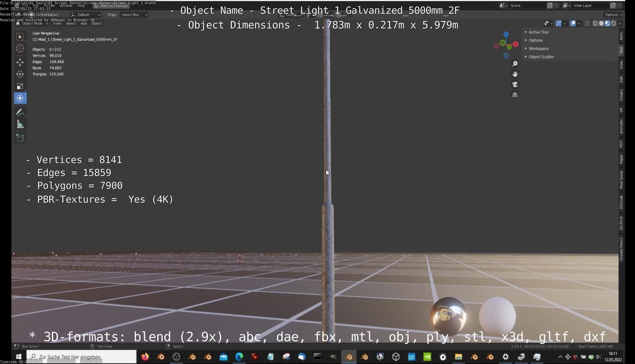Viewport: 635px width, 364px height.
Task: Open the Object menu in header
Action: [x=97, y=23]
